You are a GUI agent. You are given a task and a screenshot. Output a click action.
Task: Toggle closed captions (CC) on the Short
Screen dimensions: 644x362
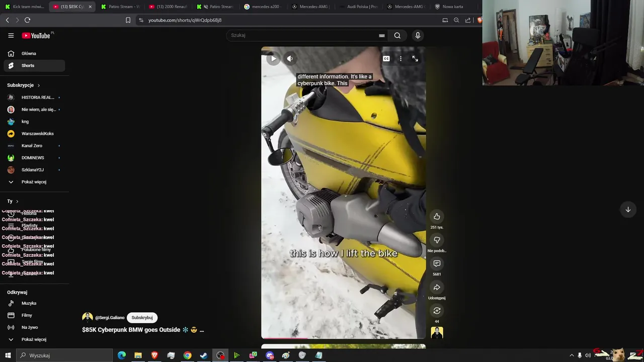386,59
